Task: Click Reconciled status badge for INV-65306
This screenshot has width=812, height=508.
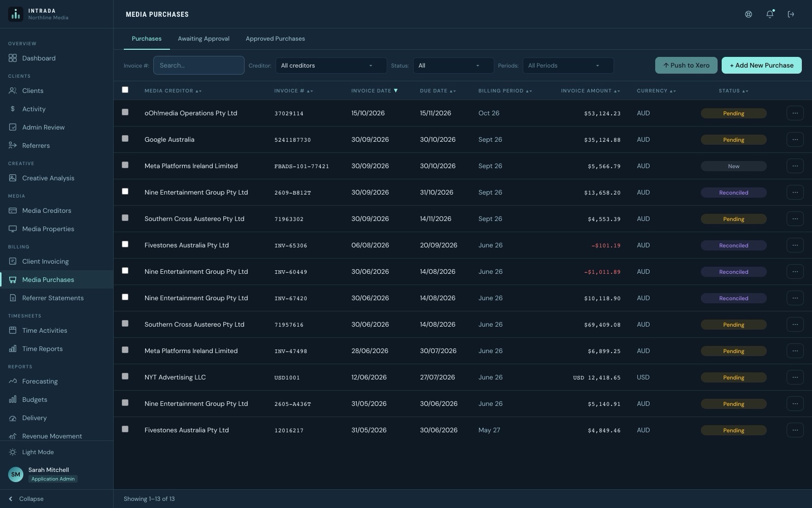Action: coord(733,245)
